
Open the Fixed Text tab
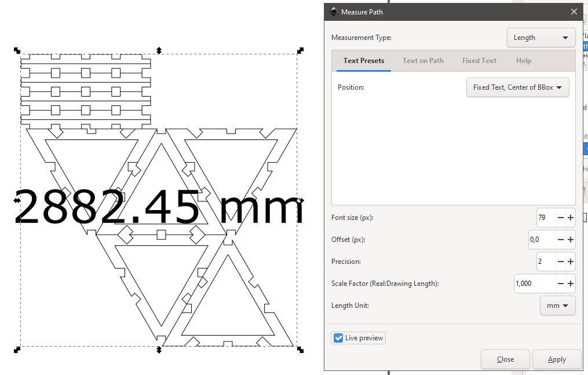point(479,61)
